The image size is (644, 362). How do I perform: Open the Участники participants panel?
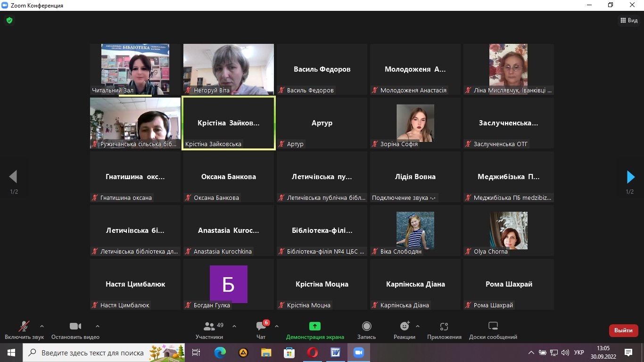coord(209,330)
